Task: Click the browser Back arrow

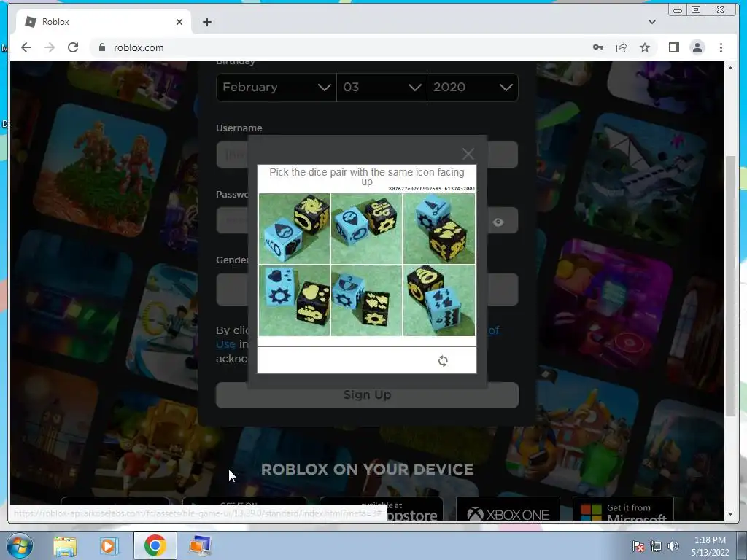Action: point(26,47)
